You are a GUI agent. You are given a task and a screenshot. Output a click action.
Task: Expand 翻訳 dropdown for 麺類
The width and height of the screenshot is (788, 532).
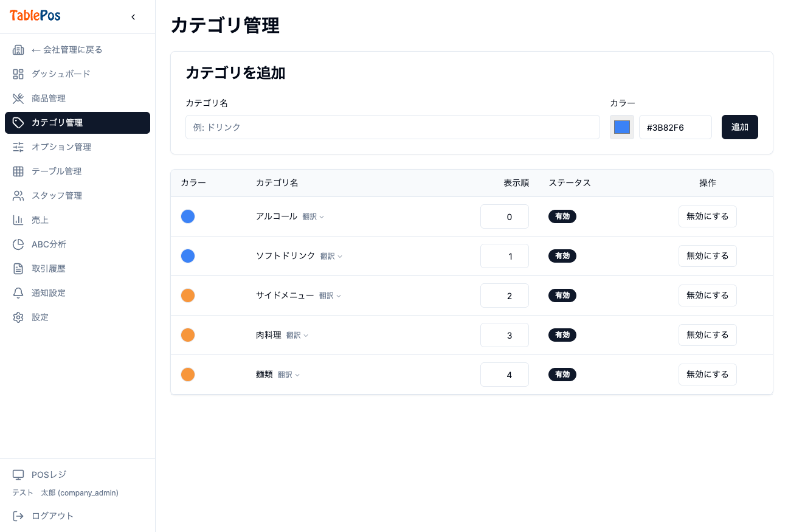click(289, 375)
